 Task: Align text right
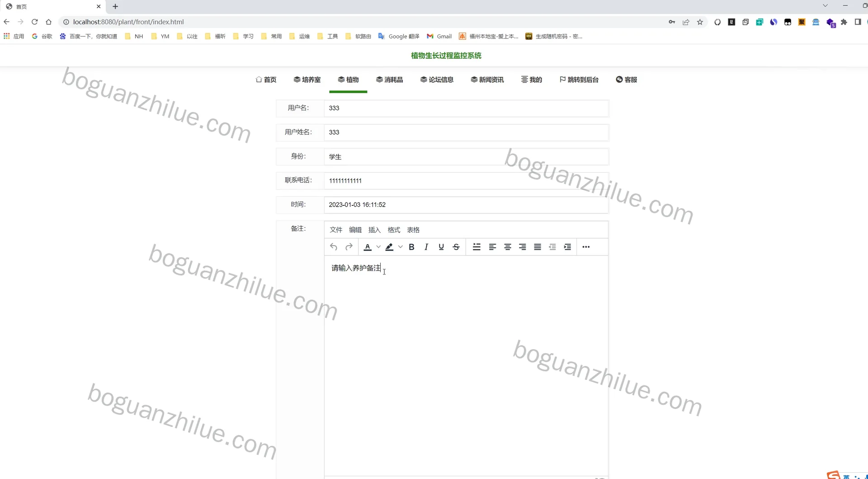522,247
